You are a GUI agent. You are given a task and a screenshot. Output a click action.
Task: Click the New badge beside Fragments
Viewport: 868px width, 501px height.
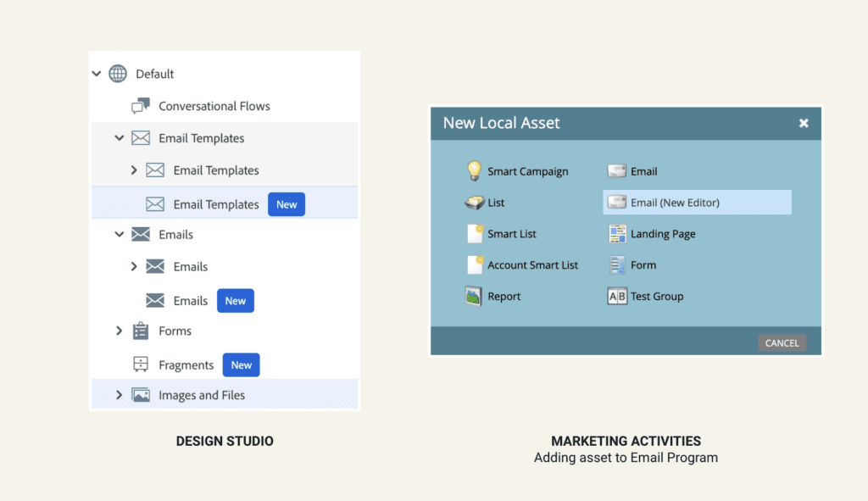click(241, 365)
